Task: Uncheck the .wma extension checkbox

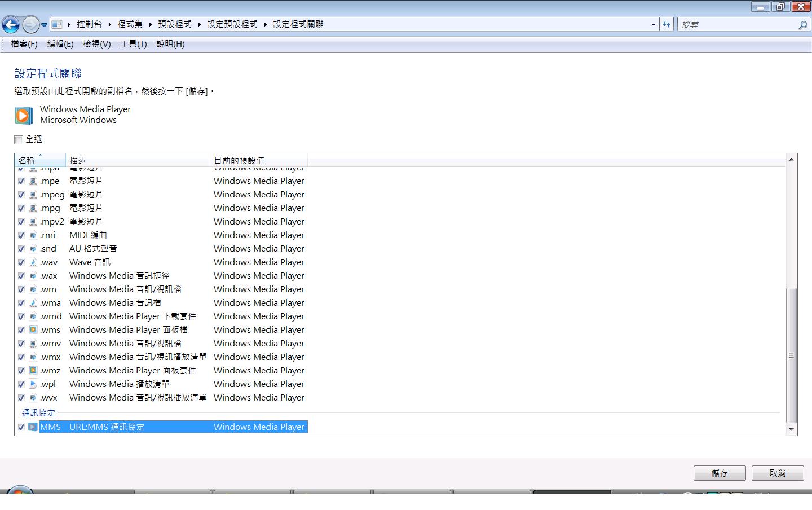Action: pyautogui.click(x=21, y=303)
